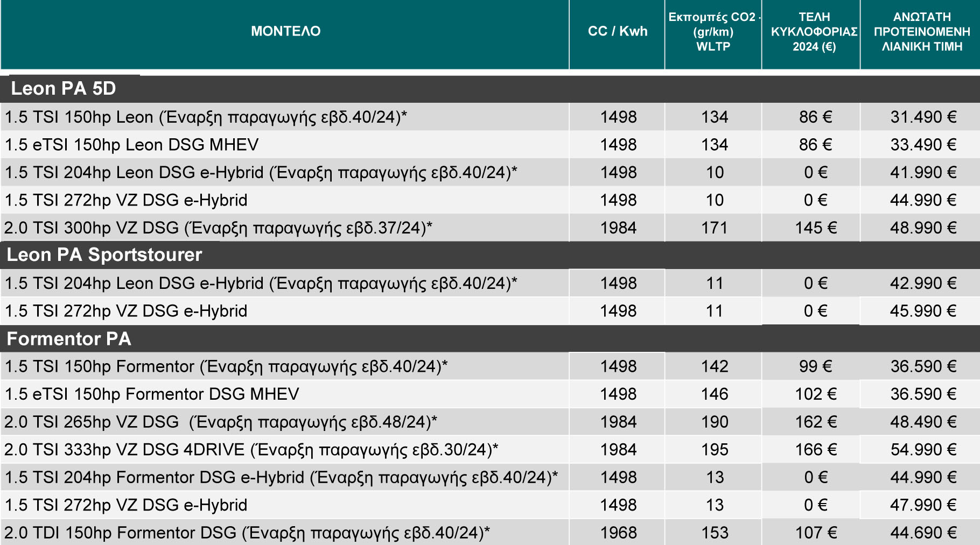Image resolution: width=980 pixels, height=545 pixels.
Task: Click the 1968 engine displacement cell
Action: point(618,533)
